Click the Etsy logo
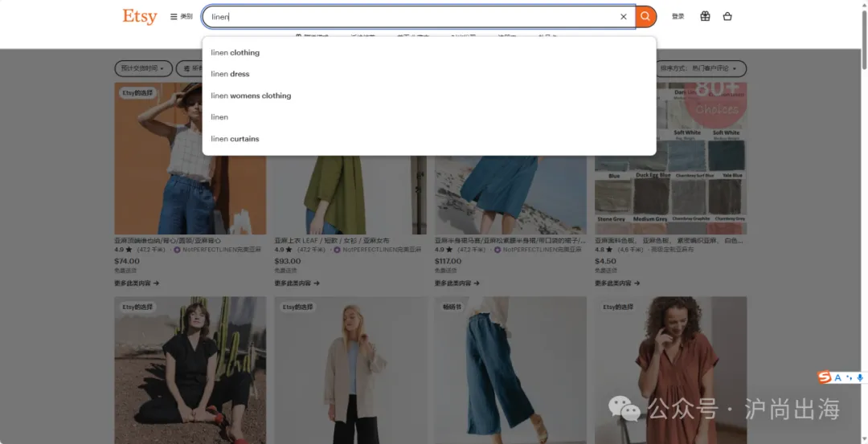The width and height of the screenshot is (868, 444). pos(140,17)
